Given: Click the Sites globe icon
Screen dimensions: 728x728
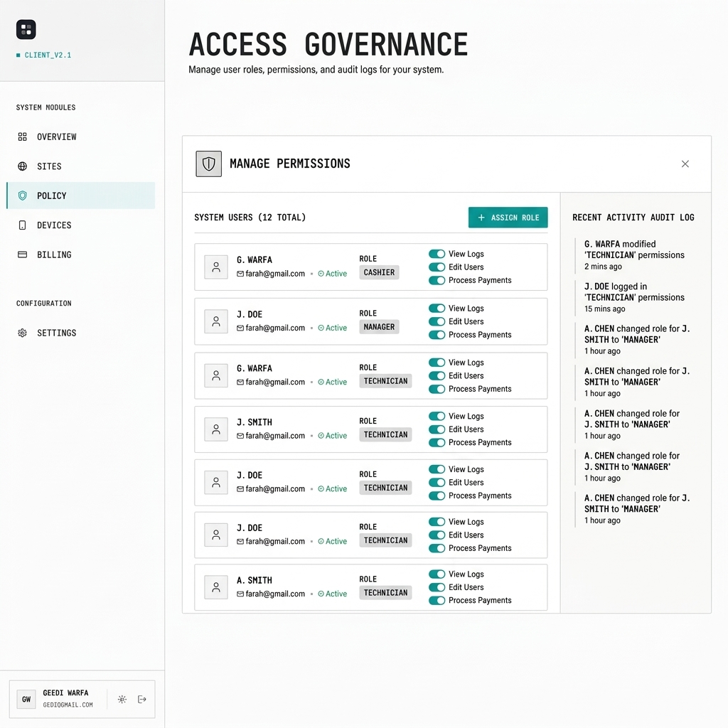Looking at the screenshot, I should pyautogui.click(x=23, y=166).
